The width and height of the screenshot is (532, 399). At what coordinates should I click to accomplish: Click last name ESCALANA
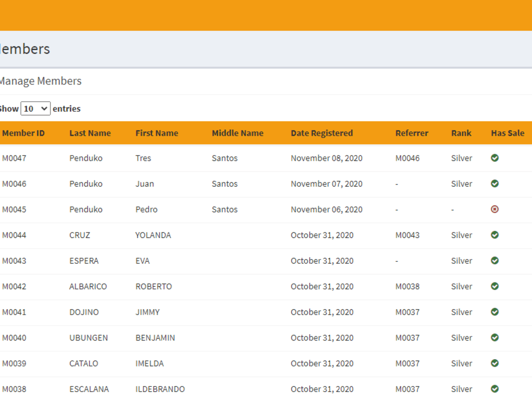[89, 389]
